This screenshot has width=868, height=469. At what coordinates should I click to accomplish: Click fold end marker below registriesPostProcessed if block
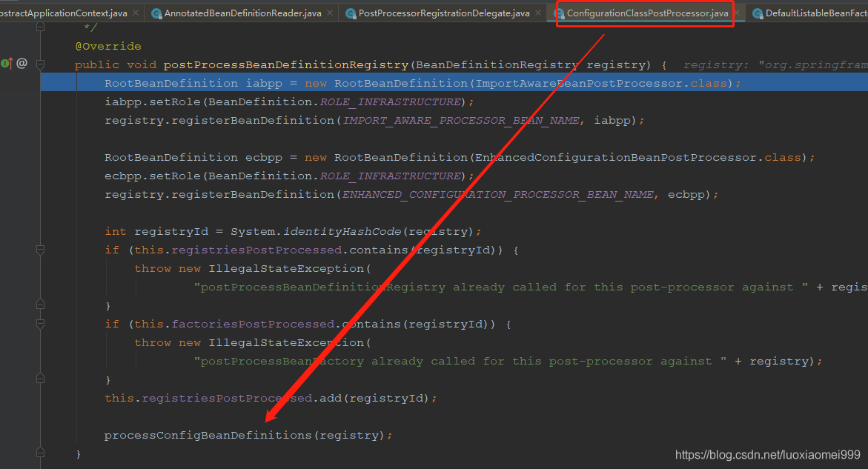tap(41, 305)
